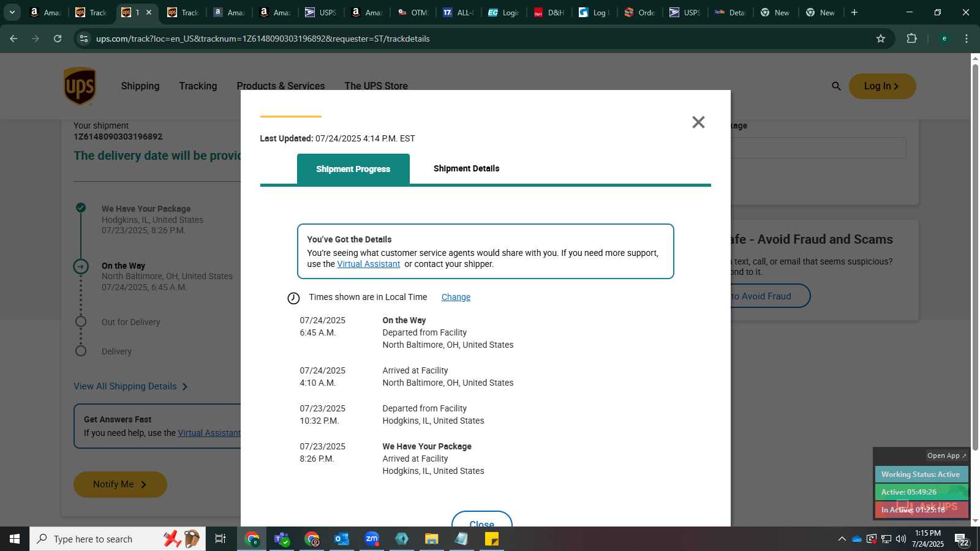980x551 pixels.
Task: Open the Chrome profile avatar menu
Action: 944,39
